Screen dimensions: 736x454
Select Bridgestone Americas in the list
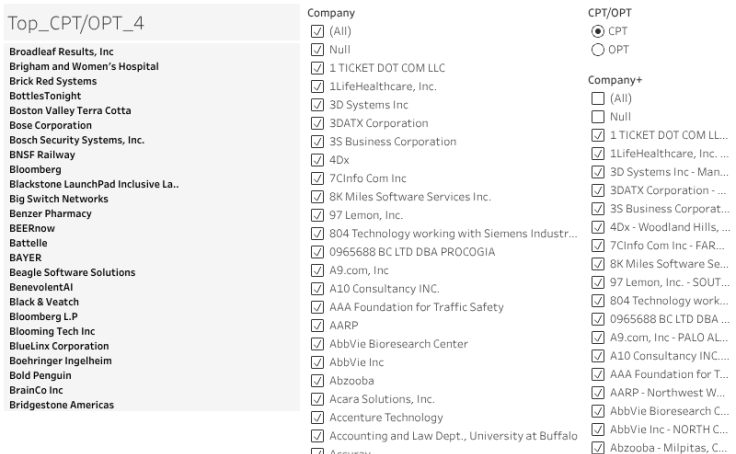pos(61,405)
